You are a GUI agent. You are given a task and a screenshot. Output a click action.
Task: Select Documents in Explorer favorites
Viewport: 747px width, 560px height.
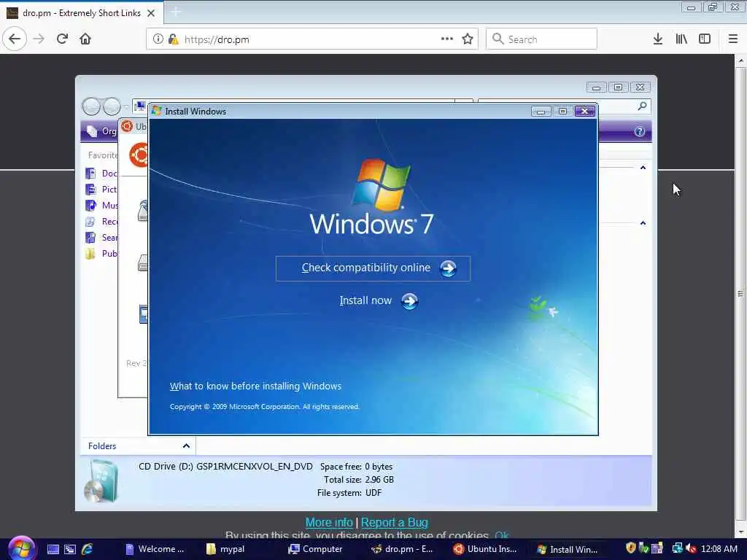click(101, 174)
